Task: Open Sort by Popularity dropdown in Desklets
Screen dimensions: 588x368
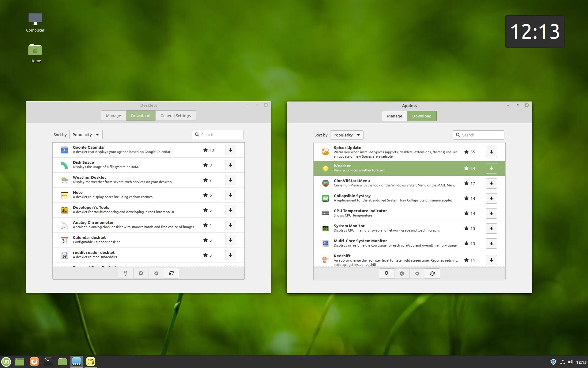Action: (86, 135)
